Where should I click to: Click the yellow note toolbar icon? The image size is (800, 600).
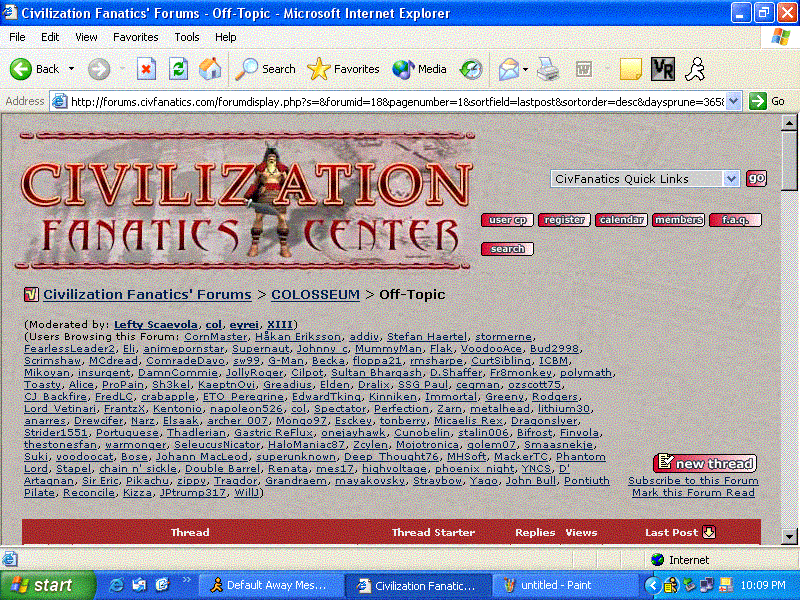coord(631,69)
